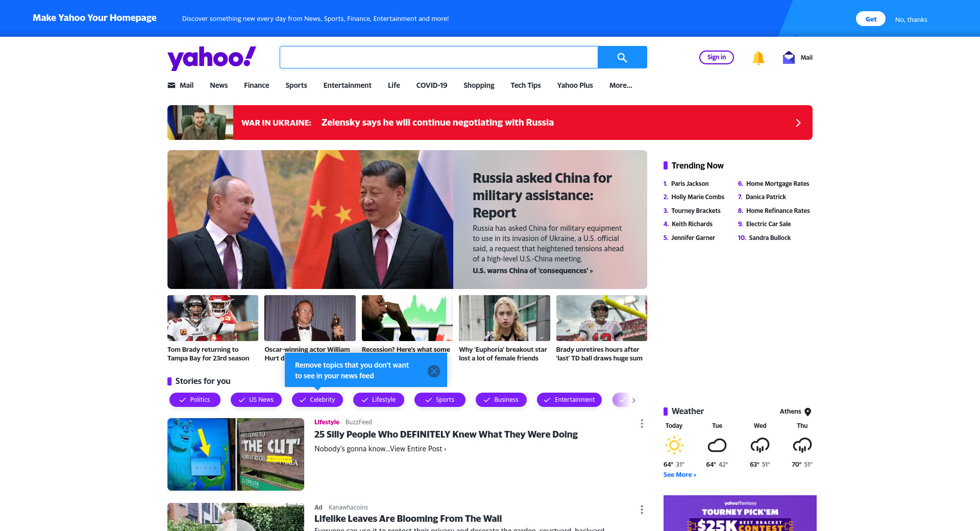Screen dimensions: 980x531
Task: Click the Yahoo logo
Action: point(212,58)
